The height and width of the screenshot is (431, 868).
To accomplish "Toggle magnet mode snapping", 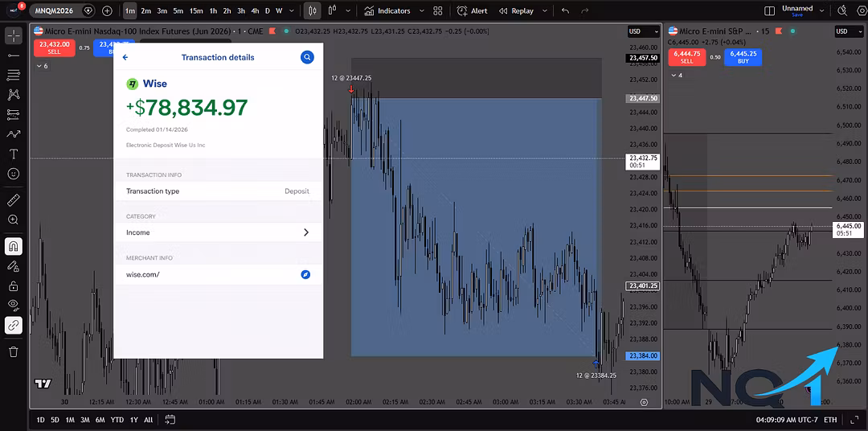I will point(14,246).
